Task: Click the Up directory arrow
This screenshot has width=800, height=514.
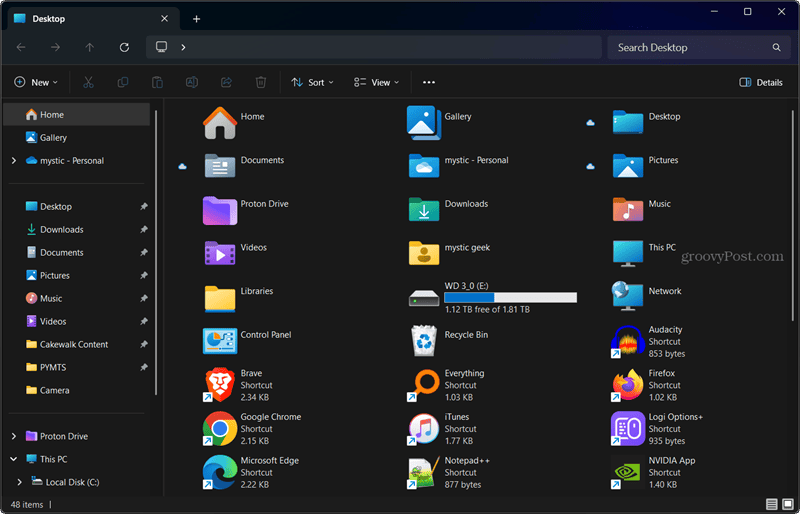Action: pos(89,47)
